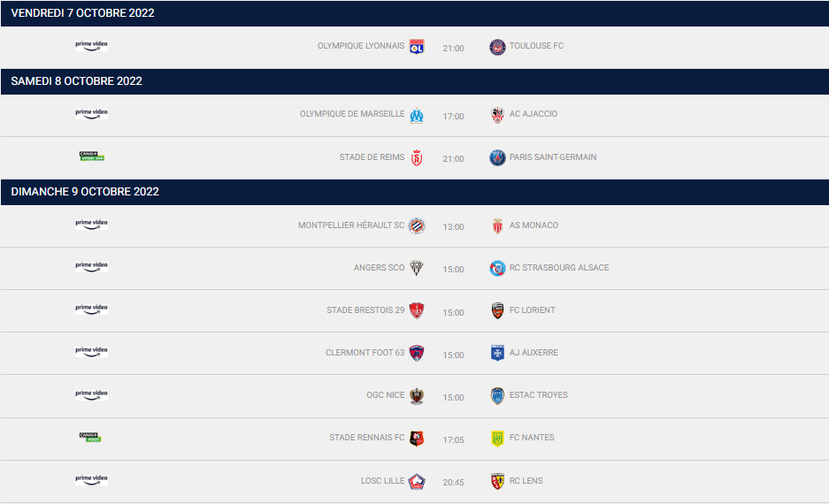Click the 21:00 kickoff time for Reims–PSG

(453, 159)
